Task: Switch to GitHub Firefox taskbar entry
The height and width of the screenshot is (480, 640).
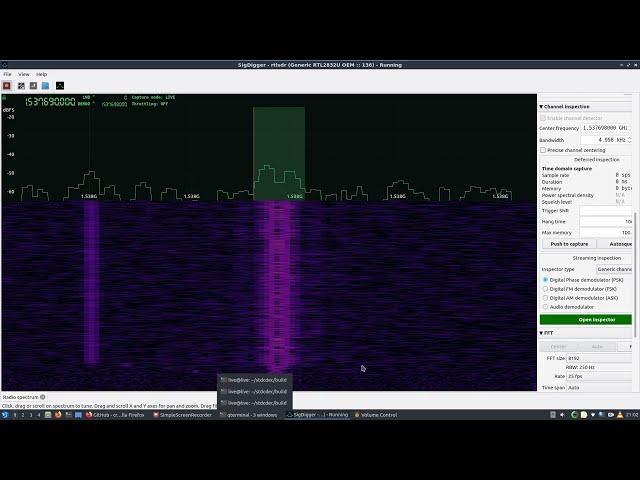Action: [115, 415]
